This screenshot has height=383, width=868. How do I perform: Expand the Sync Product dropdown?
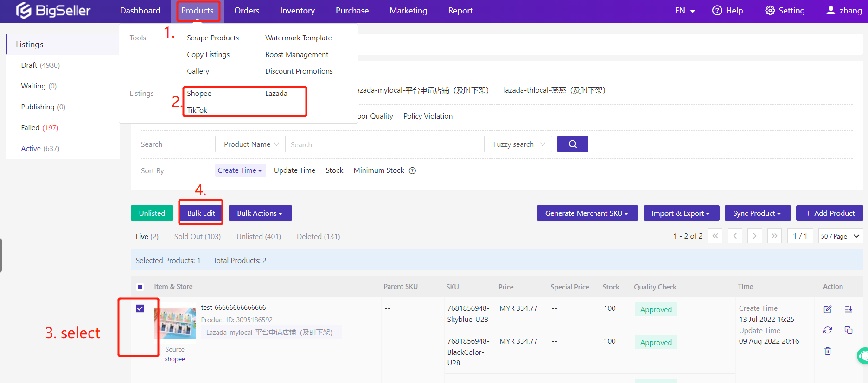[x=758, y=213]
